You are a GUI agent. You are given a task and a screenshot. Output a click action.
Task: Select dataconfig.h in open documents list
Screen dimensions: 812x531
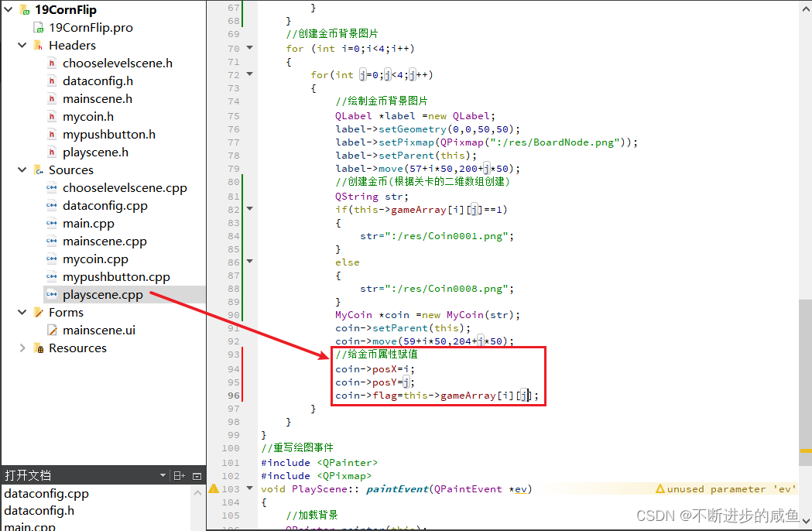point(39,511)
